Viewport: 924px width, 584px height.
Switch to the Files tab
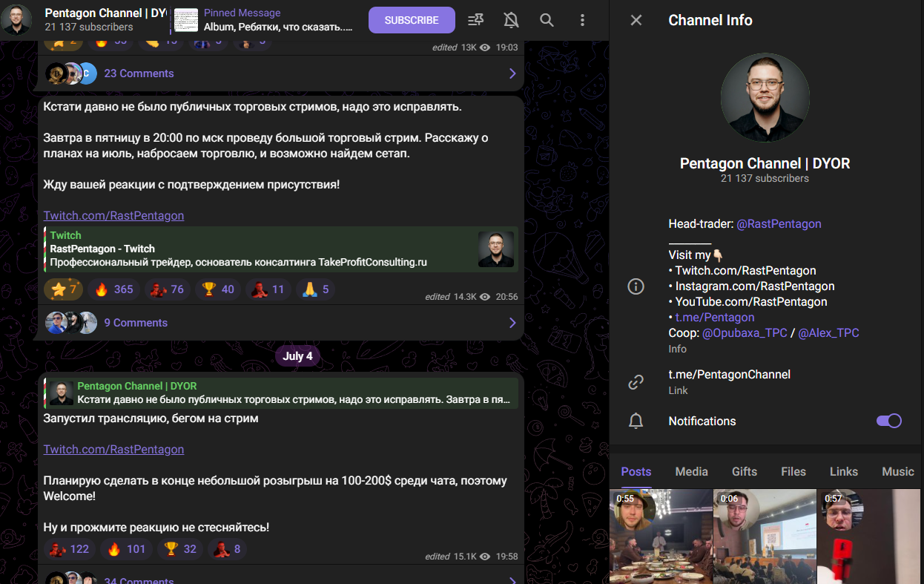click(793, 471)
